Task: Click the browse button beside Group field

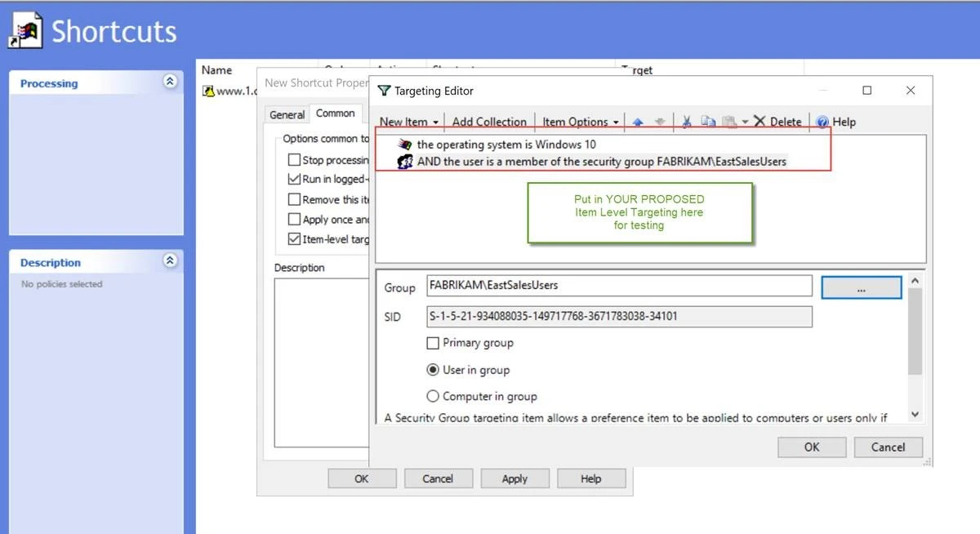Action: (x=861, y=287)
